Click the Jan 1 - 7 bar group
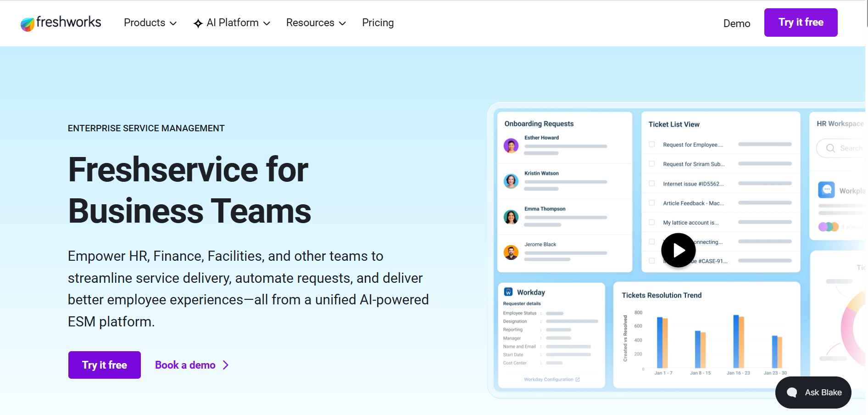 click(x=662, y=342)
